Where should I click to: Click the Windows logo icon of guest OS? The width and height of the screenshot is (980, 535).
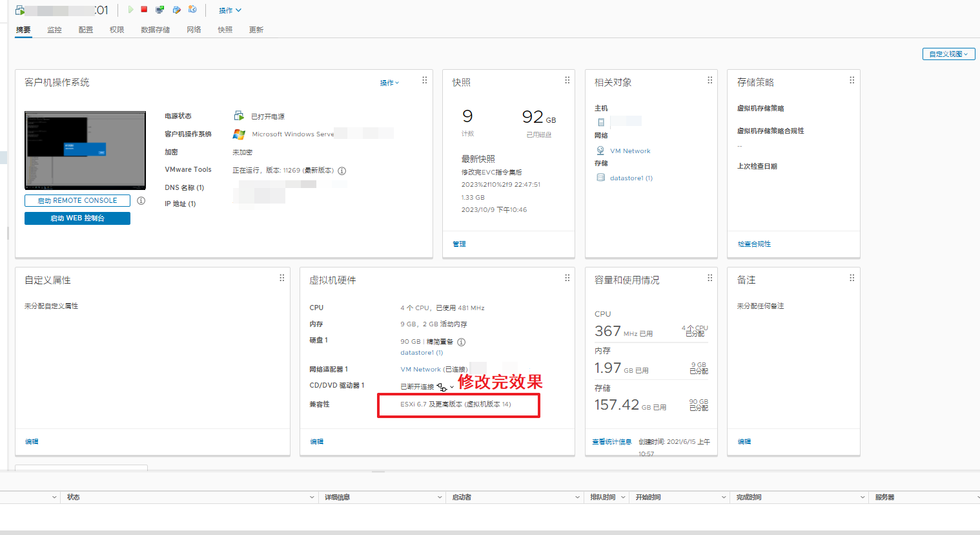point(239,134)
